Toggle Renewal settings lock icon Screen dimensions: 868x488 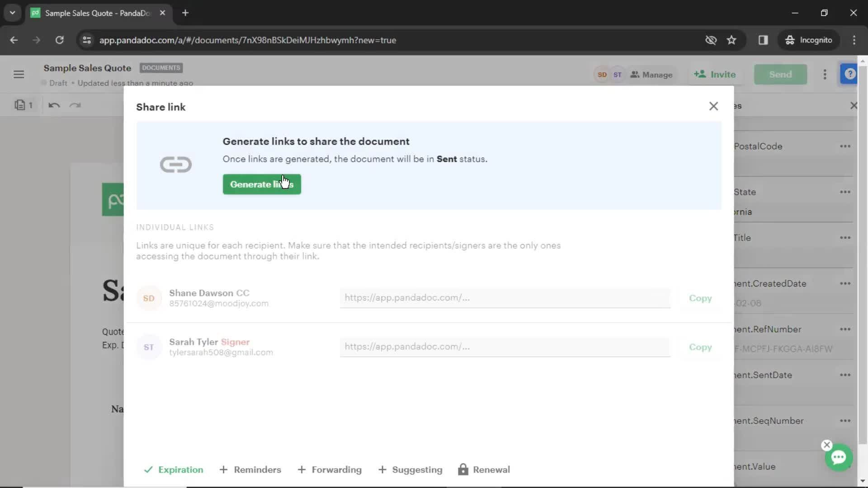(x=463, y=469)
